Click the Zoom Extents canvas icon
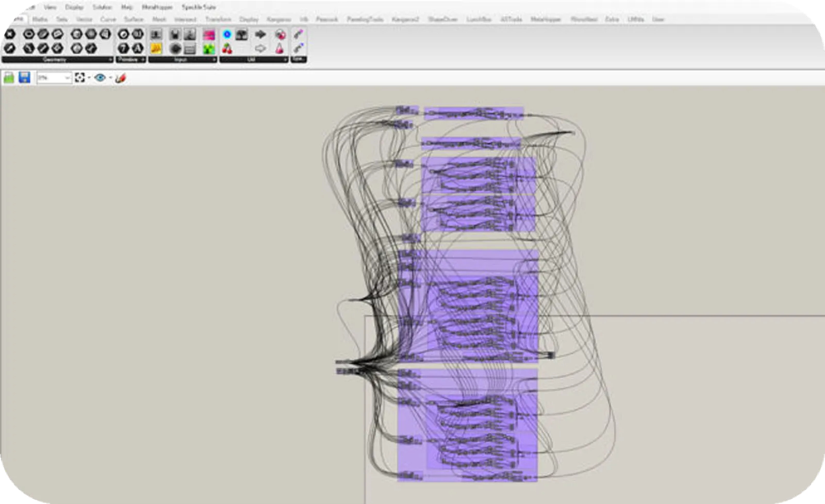Viewport: 825px width, 504px height. [x=79, y=78]
